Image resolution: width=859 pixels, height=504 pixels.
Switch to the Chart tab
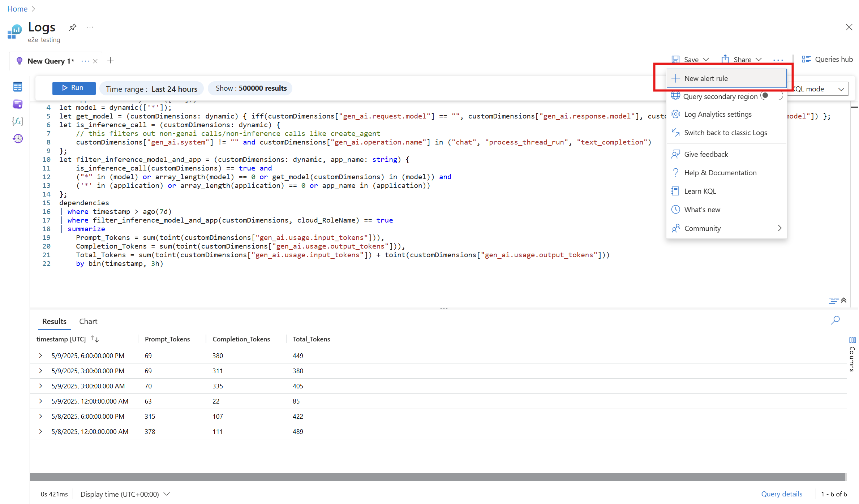pos(88,321)
